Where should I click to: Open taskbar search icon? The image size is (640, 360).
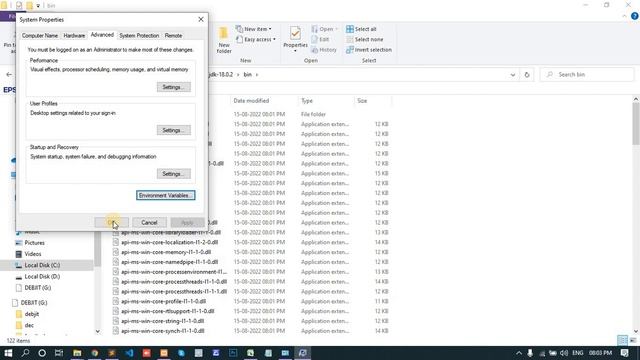25,353
